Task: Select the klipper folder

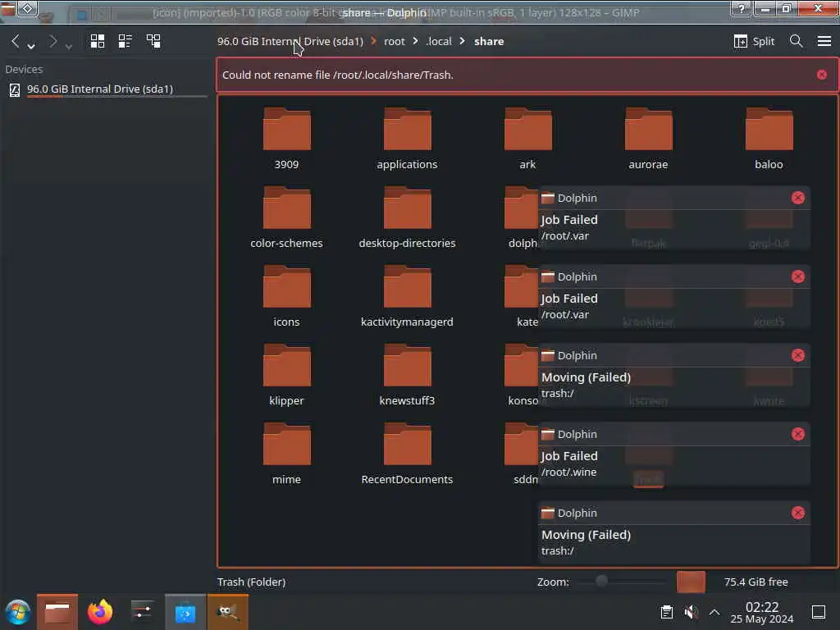Action: coord(286,375)
